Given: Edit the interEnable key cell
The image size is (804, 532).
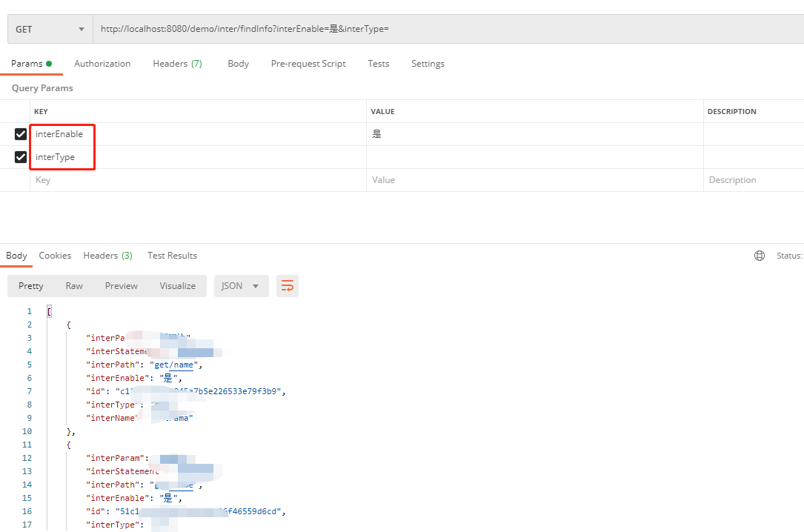Looking at the screenshot, I should [198, 134].
